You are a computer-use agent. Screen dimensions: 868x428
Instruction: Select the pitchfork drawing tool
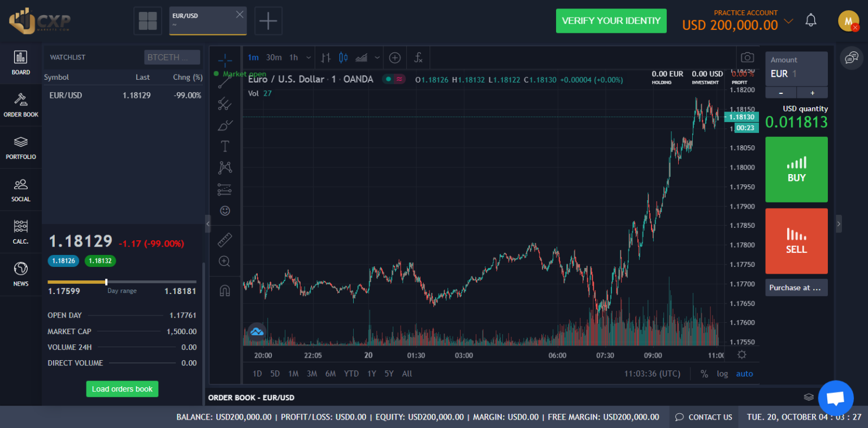(x=225, y=103)
